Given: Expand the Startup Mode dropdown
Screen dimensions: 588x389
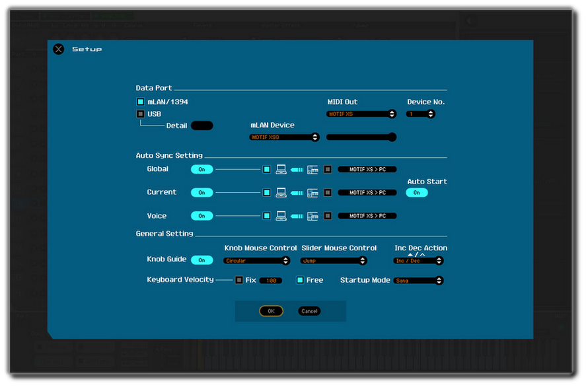Looking at the screenshot, I should tap(418, 281).
